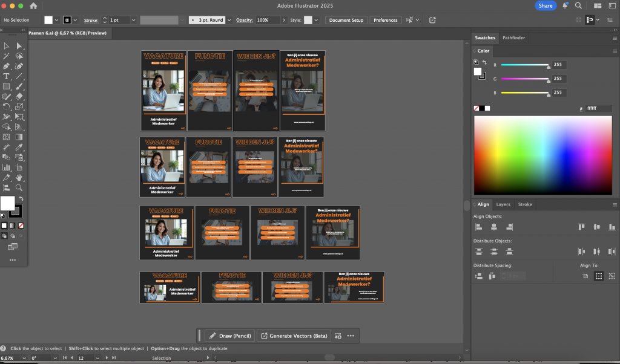The width and height of the screenshot is (620, 364).
Task: Click the hex color value field
Action: click(598, 108)
